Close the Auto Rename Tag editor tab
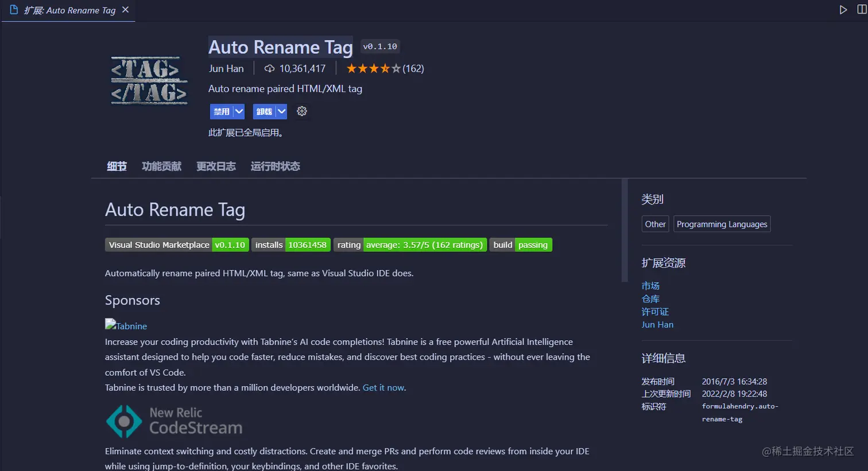Image resolution: width=868 pixels, height=471 pixels. point(126,10)
